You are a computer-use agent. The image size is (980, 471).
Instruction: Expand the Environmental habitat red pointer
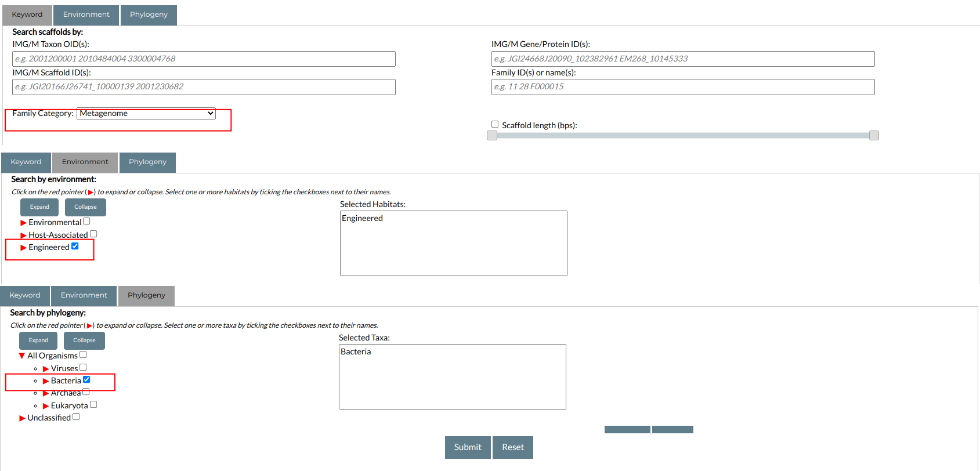pos(24,223)
